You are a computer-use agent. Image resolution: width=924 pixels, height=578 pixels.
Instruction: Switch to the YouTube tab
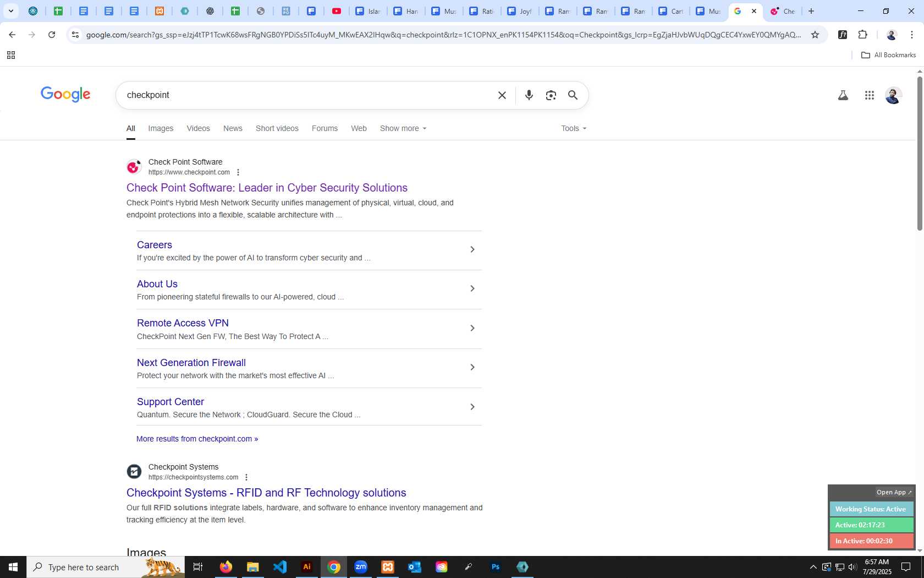click(337, 11)
